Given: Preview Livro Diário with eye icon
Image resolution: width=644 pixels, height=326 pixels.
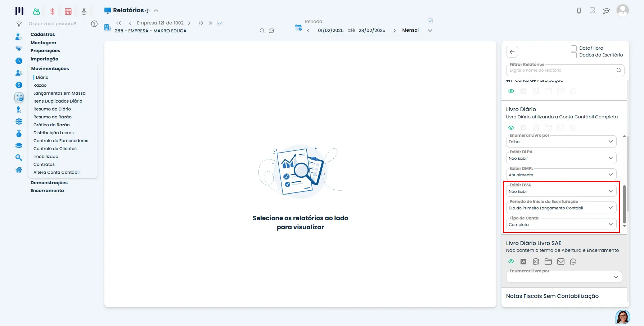Looking at the screenshot, I should 511,128.
